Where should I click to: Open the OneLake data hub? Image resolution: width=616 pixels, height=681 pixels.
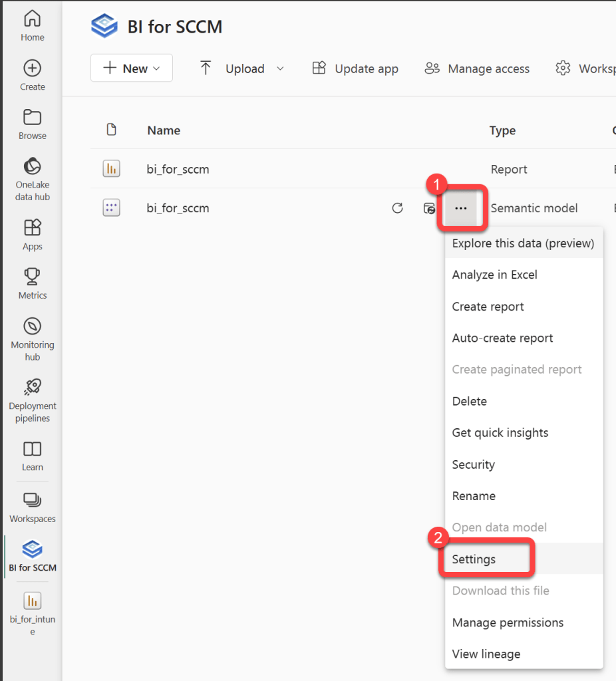(32, 166)
